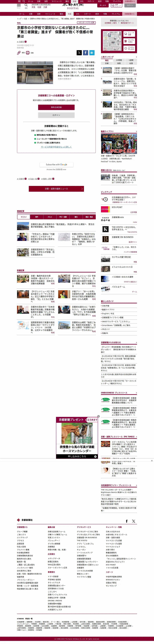This screenshot has height=644, width=154.
Task: Click header 紙面ビューアー button
Action: pyautogui.click(x=116, y=5)
